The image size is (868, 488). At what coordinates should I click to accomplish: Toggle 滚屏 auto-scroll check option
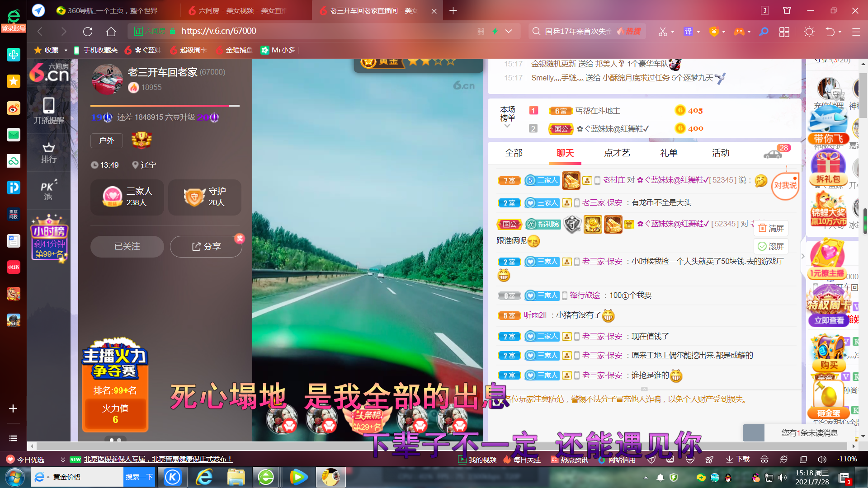[771, 246]
